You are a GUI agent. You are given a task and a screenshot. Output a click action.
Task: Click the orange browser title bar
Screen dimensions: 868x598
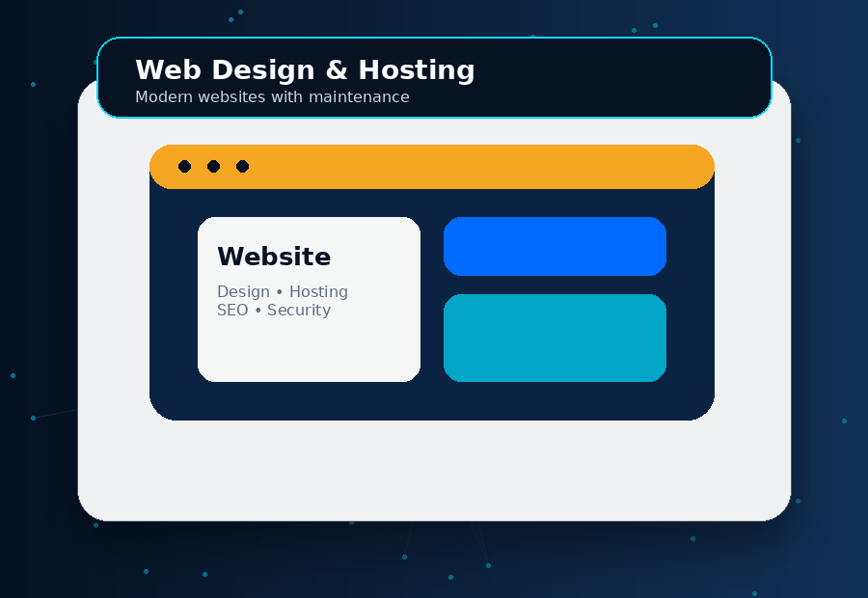click(x=432, y=167)
